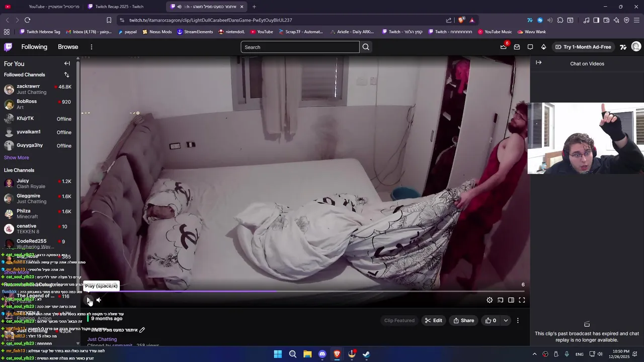Viewport: 644px width, 362px height.
Task: Open the Browse page
Action: (68, 47)
